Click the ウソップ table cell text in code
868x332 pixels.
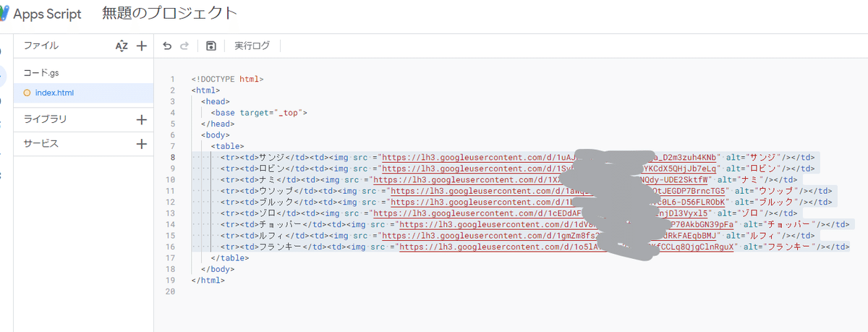(277, 191)
